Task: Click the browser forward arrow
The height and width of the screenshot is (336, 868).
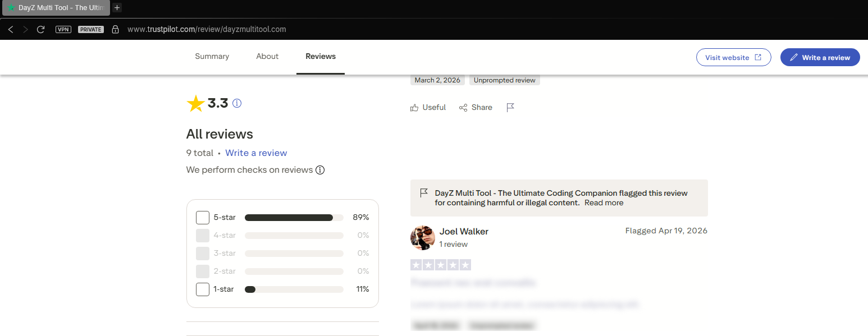Action: tap(25, 29)
